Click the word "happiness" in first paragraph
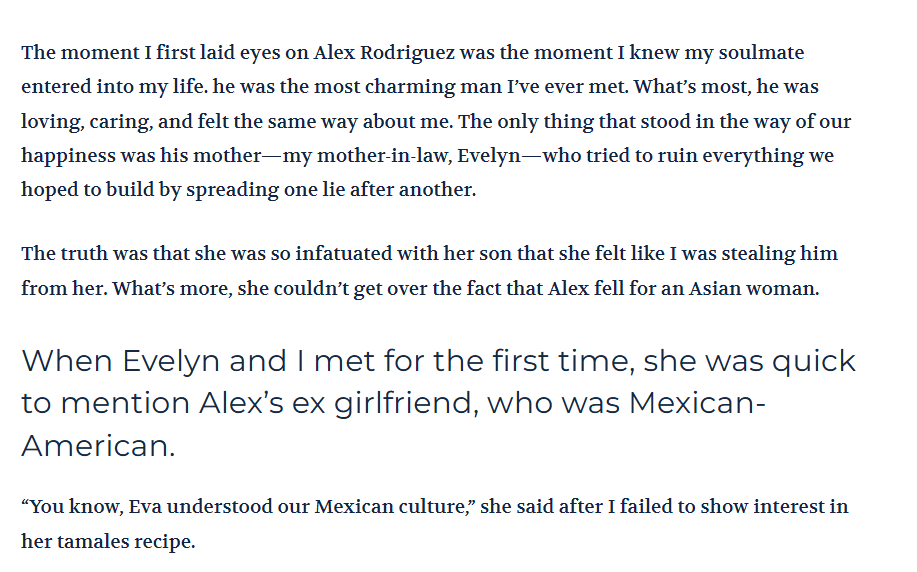 click(x=65, y=156)
